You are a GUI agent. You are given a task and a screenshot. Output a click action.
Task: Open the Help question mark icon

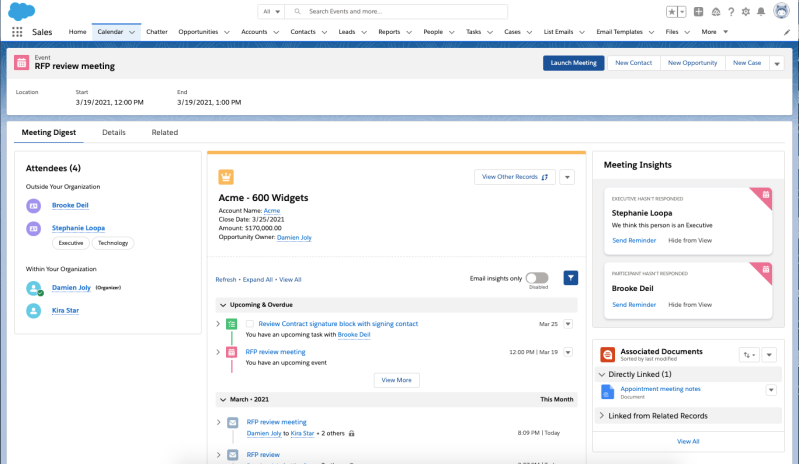point(731,12)
